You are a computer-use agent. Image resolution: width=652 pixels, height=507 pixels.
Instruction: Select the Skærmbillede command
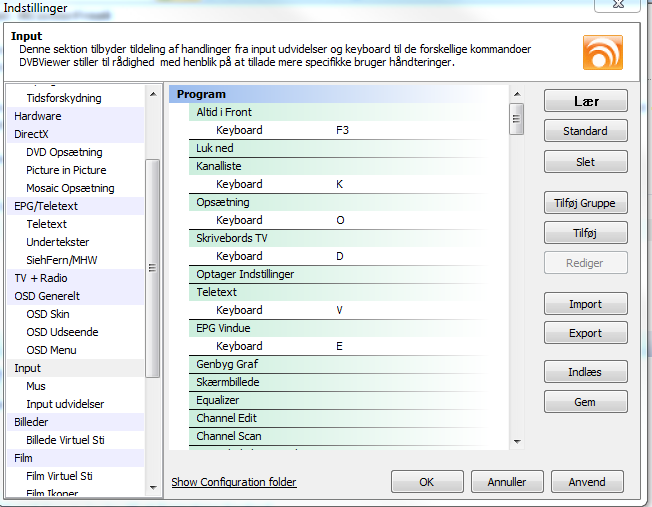348,382
